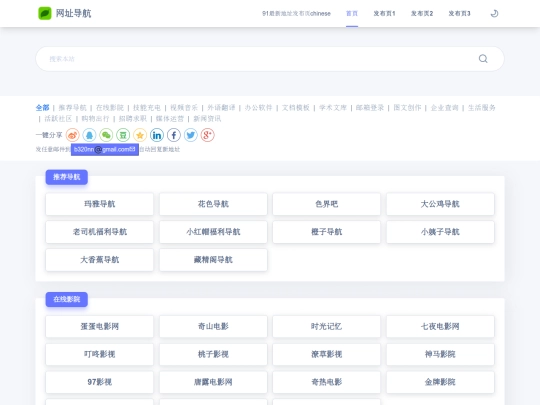This screenshot has width=540, height=405.
Task: Open the 时光记忆 card
Action: click(x=326, y=326)
